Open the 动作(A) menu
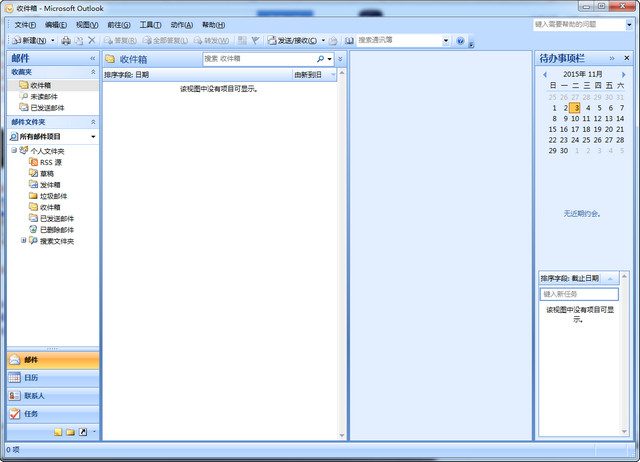The image size is (640, 462). [182, 25]
